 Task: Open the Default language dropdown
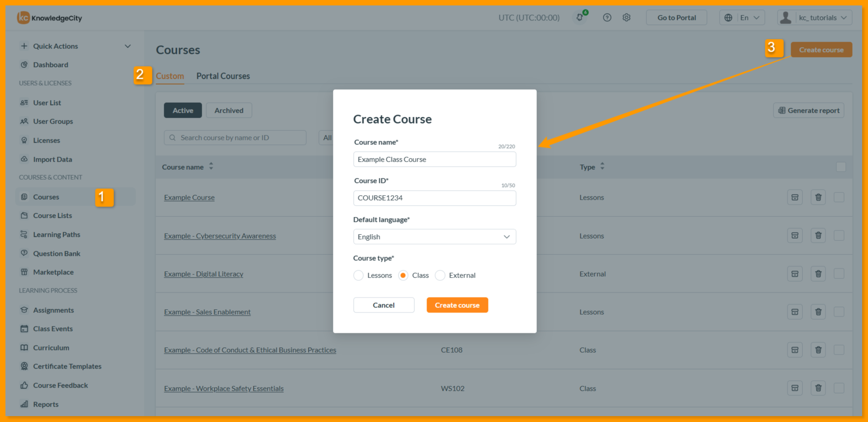click(x=434, y=237)
